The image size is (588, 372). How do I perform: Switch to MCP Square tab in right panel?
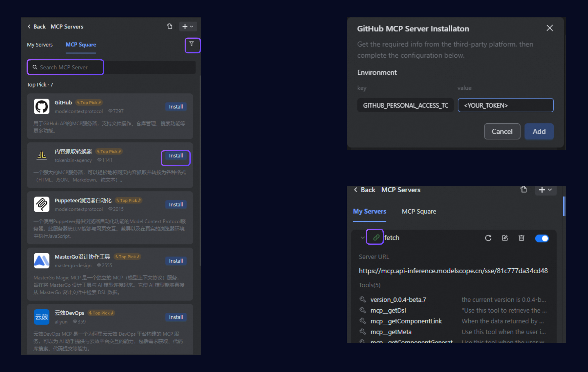click(x=419, y=211)
